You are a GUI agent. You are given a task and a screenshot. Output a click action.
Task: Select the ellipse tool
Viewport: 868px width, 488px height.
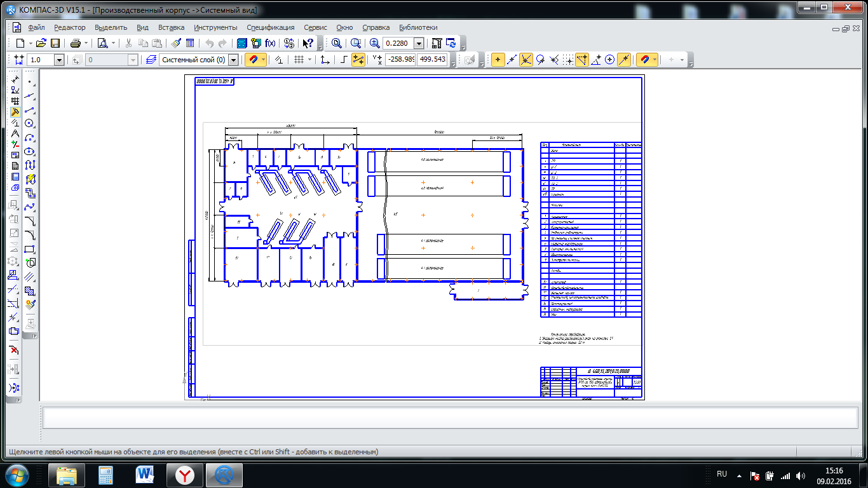click(29, 152)
